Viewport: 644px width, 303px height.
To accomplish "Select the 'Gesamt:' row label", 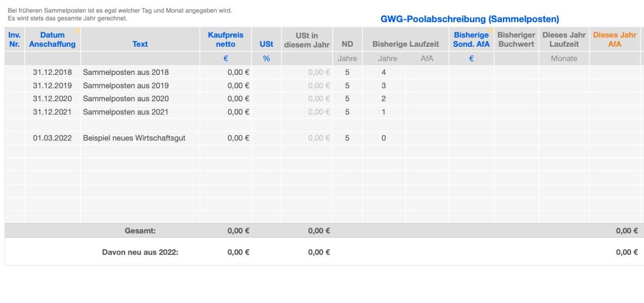I will click(140, 231).
